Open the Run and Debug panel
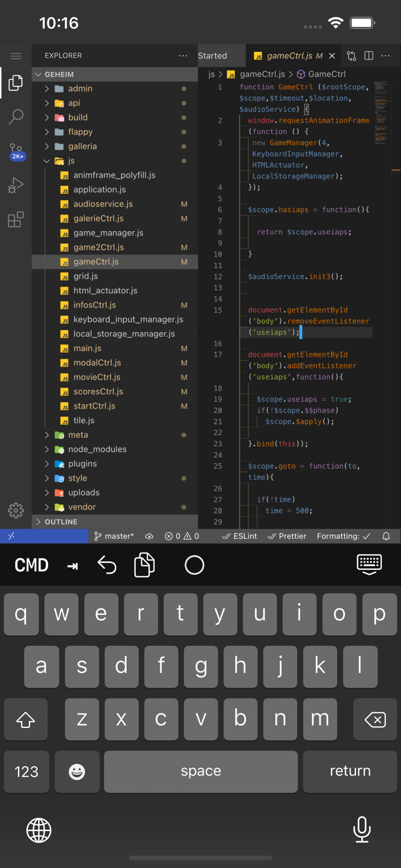The width and height of the screenshot is (401, 868). point(16,185)
